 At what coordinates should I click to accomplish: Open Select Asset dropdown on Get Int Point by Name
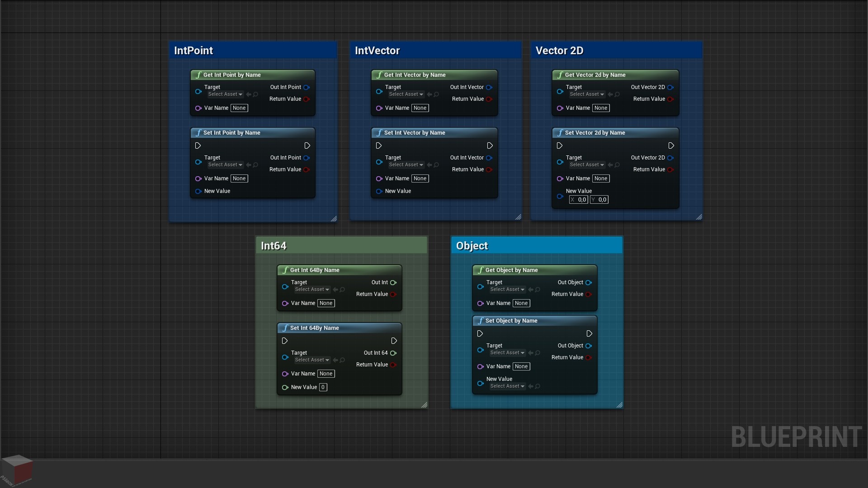click(225, 94)
